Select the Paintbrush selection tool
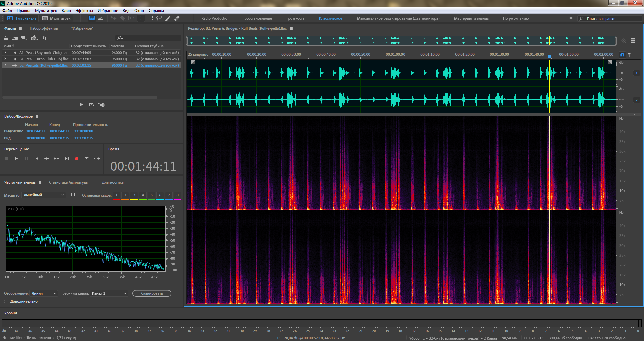644x341 pixels. tap(168, 18)
